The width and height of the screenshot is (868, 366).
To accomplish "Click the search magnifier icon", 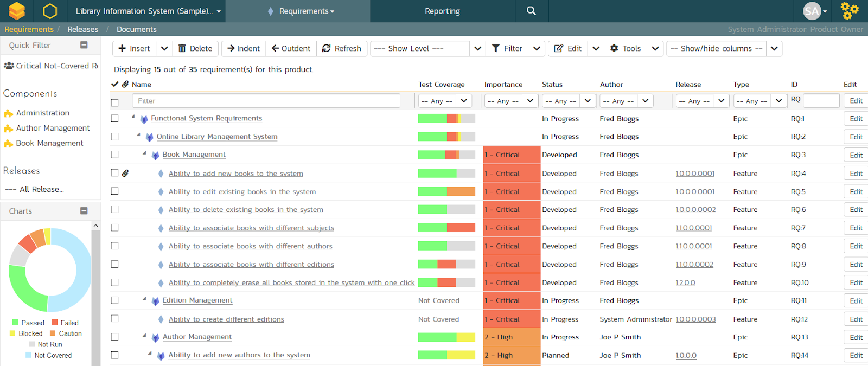I will pos(531,11).
